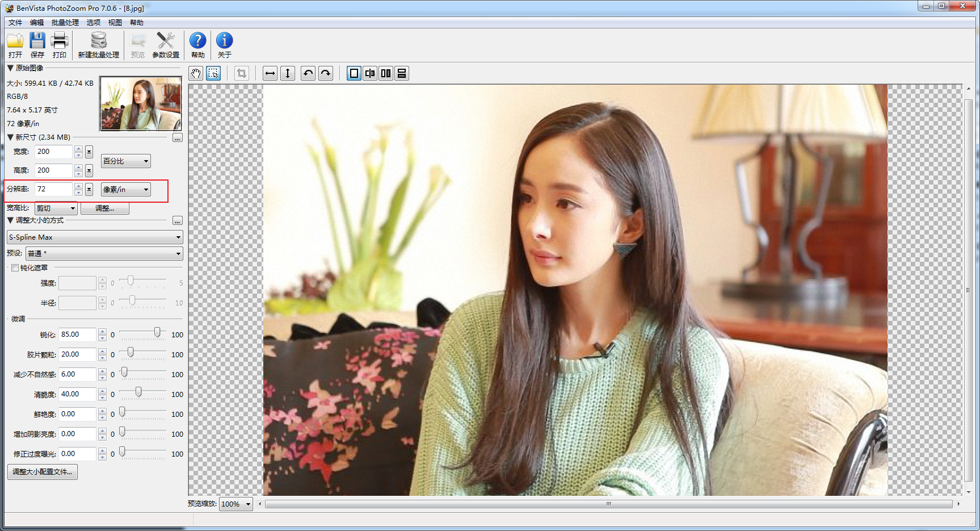Open 编辑 menu
The height and width of the screenshot is (531, 980).
[37, 23]
